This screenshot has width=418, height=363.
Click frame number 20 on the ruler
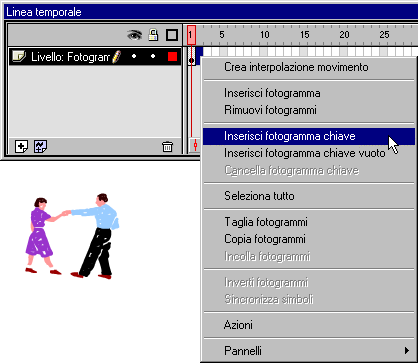344,35
